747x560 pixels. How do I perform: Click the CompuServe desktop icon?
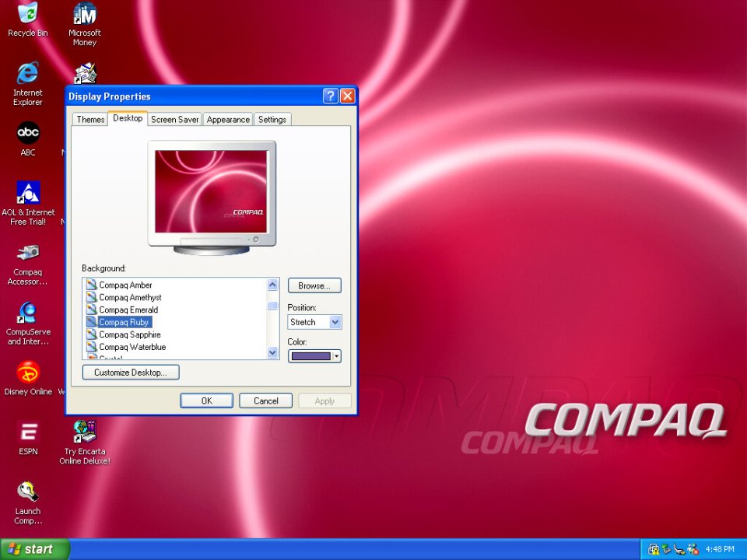pyautogui.click(x=28, y=313)
